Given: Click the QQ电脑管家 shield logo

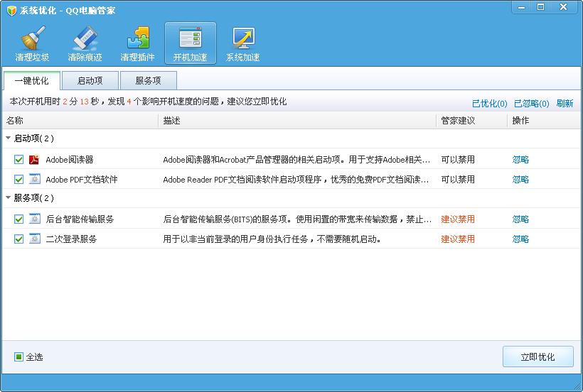Looking at the screenshot, I should pos(11,11).
